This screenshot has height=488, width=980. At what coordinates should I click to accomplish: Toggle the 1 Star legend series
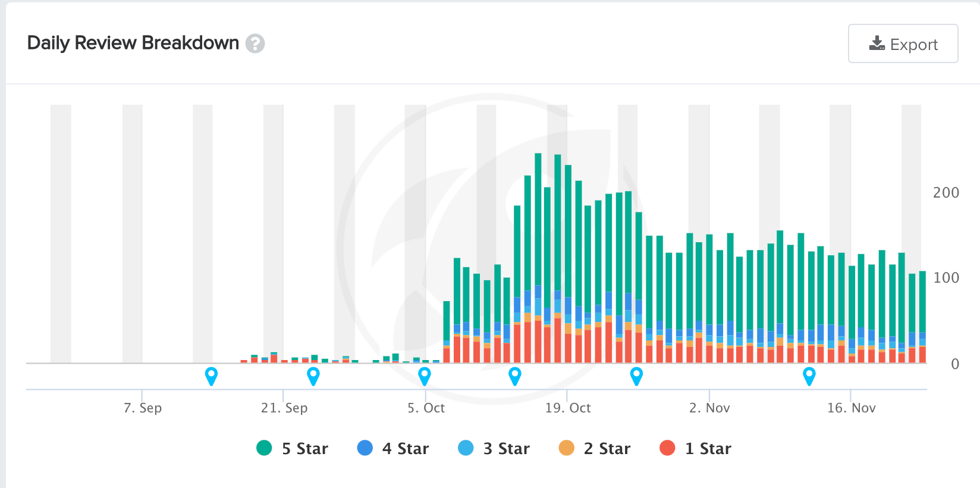click(x=695, y=448)
